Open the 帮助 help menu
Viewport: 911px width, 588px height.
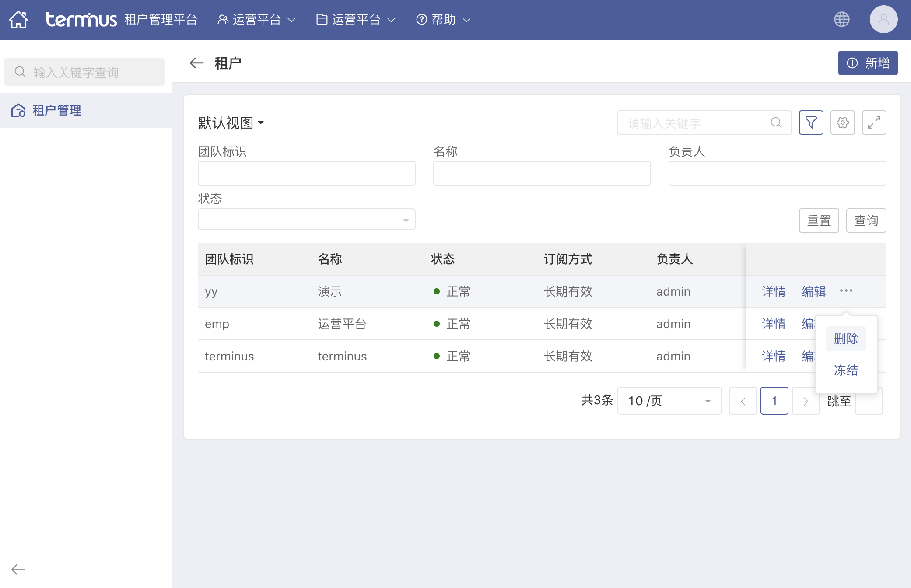pyautogui.click(x=443, y=20)
